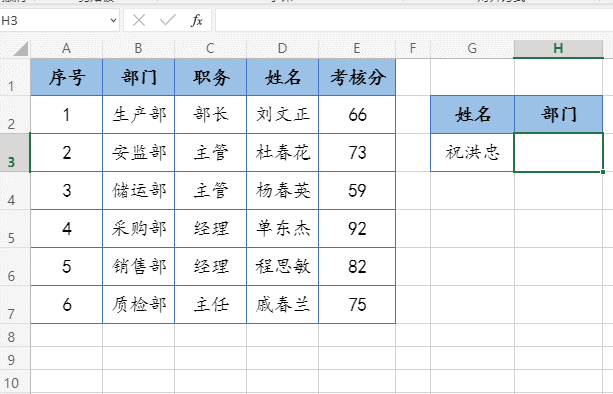Click the active empty cell H3

(x=558, y=152)
